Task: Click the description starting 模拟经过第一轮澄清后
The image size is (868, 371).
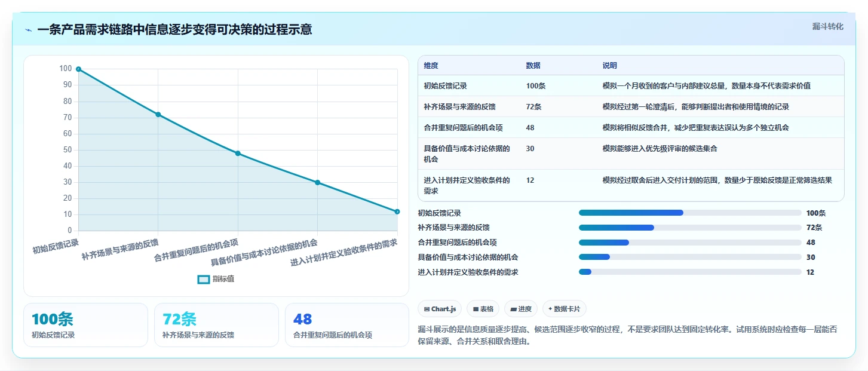Action: coord(696,107)
